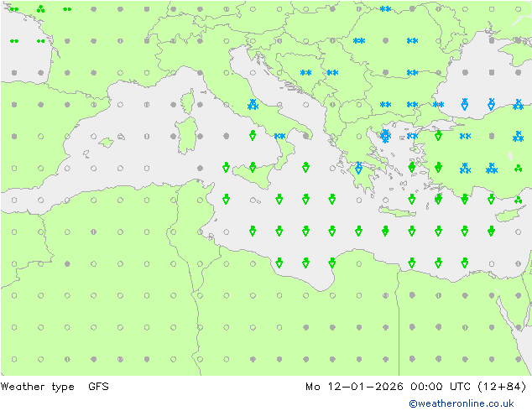Click the "GFS" model label
The height and width of the screenshot is (411, 532).
tap(98, 386)
